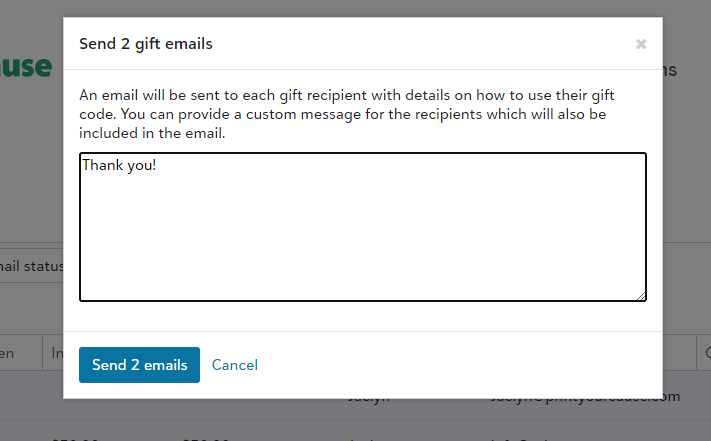Click the heading text right of the dialog
711x441 pixels.
(x=670, y=70)
